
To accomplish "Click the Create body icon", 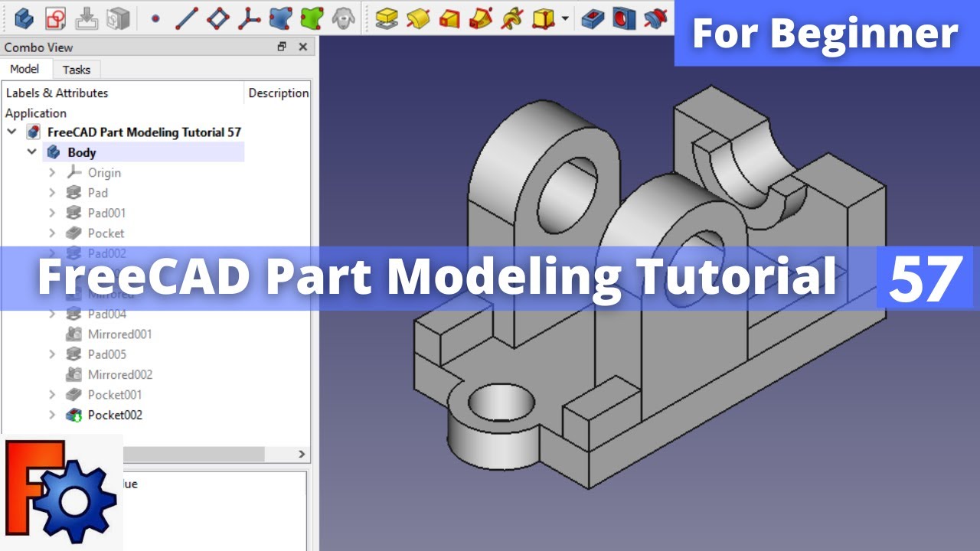I will coord(24,18).
